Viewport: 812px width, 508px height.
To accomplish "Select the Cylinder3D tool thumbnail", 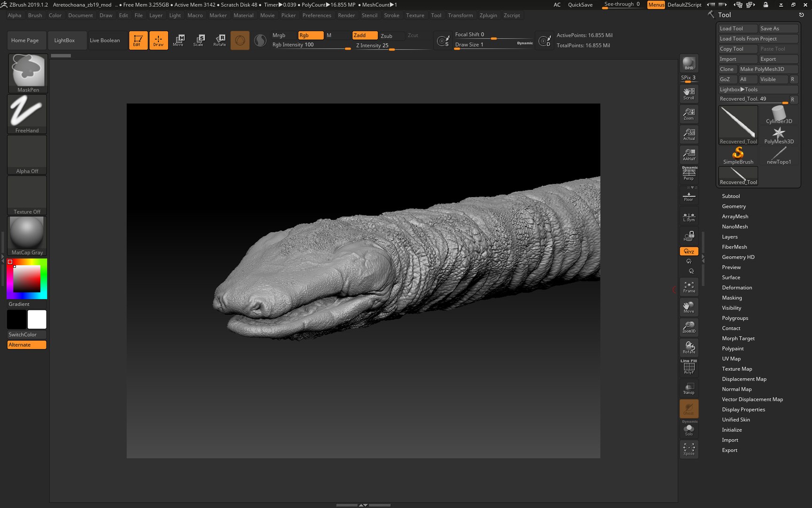I will [x=779, y=115].
